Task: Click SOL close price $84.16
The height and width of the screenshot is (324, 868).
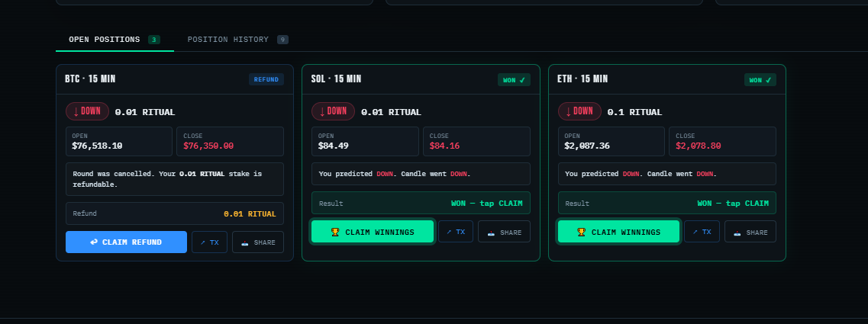Action: [x=444, y=146]
